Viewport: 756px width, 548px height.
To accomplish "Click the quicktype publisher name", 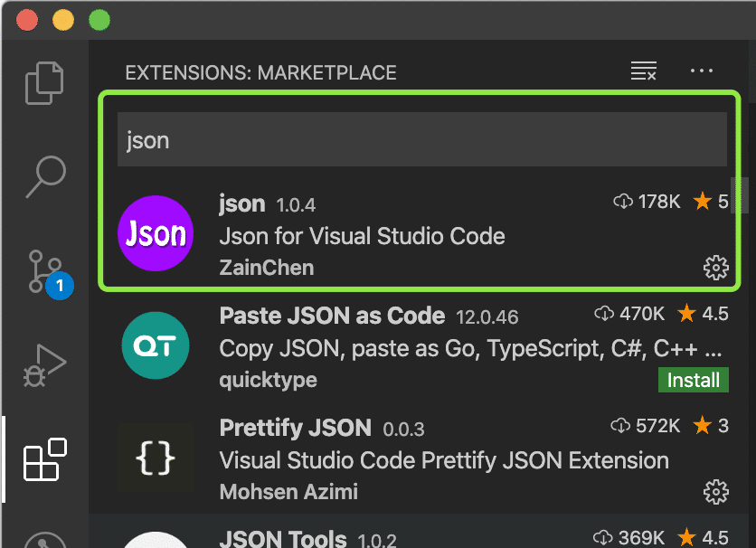I will click(268, 381).
